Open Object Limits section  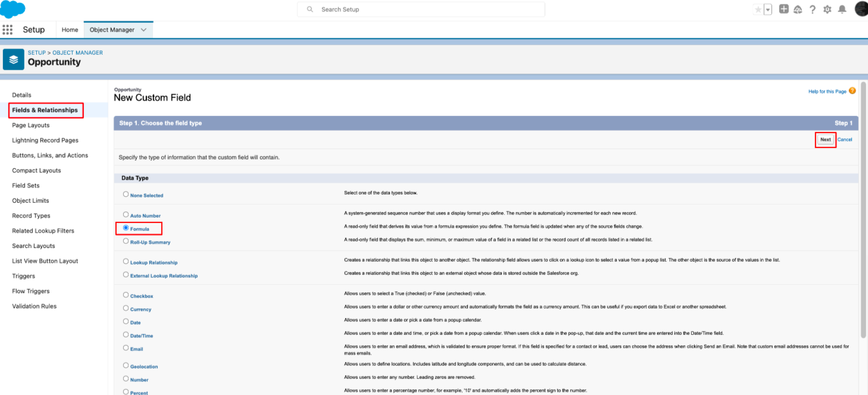30,200
